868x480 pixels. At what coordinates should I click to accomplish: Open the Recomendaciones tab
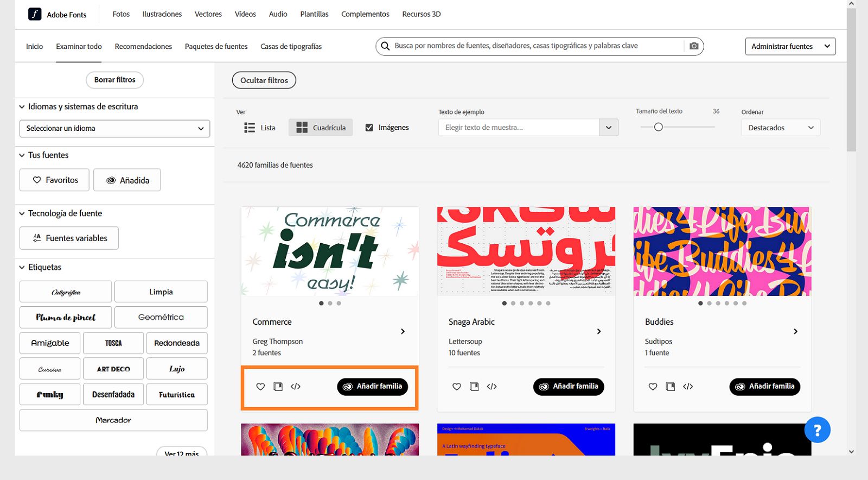pyautogui.click(x=143, y=46)
